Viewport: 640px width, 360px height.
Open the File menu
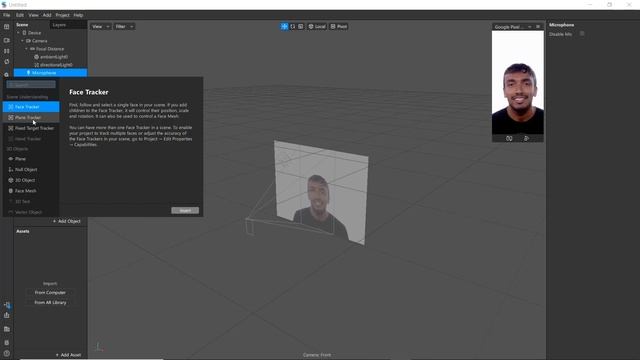tap(7, 15)
